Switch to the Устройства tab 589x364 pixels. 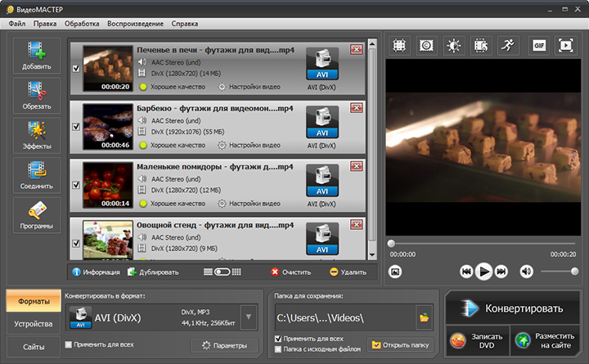[x=34, y=324]
